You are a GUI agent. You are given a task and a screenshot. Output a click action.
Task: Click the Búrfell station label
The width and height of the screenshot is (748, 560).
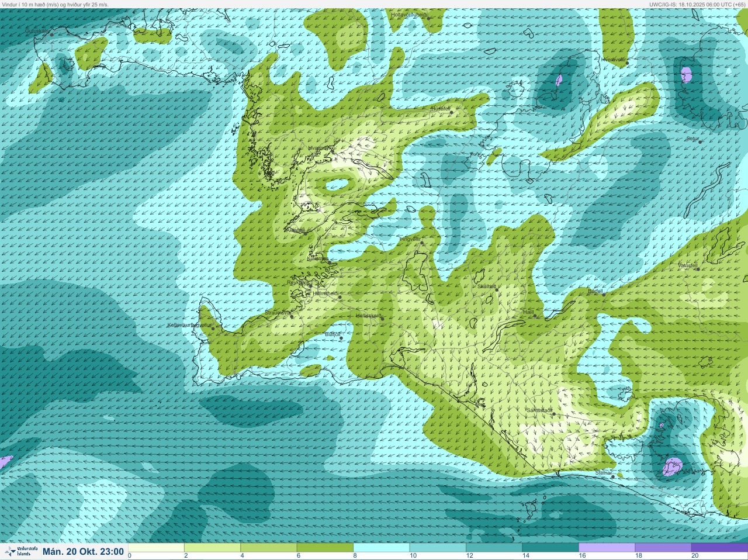click(595, 291)
